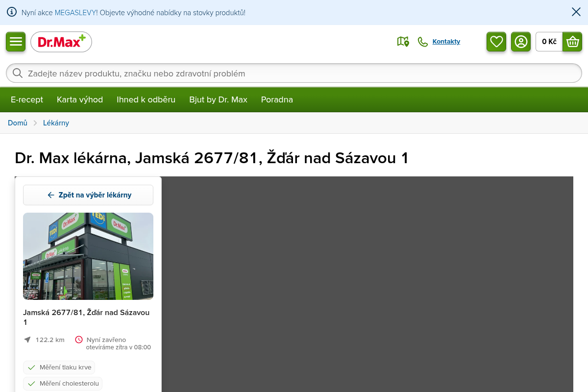The height and width of the screenshot is (392, 588).
Task: Open Poradna menu item
Action: coord(277,99)
